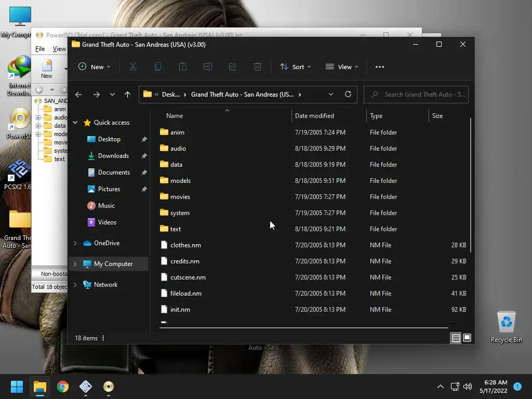Open File menu in PowerISO window
532x399 pixels.
pos(40,49)
